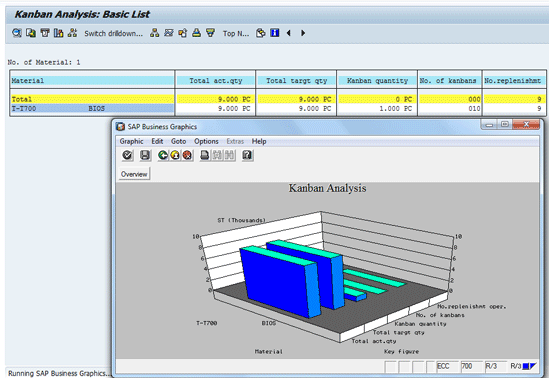Viewport: 549px width, 378px height.
Task: Click the Help question mark toolbar icon
Action: click(247, 155)
